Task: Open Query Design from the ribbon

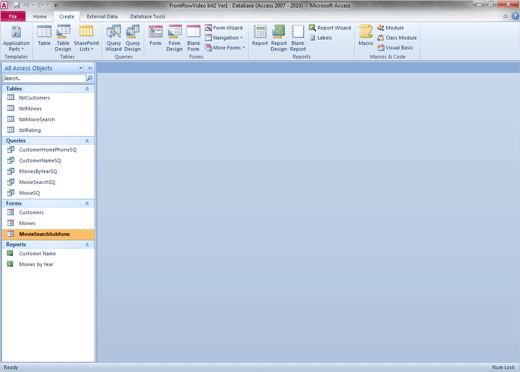Action: click(133, 38)
